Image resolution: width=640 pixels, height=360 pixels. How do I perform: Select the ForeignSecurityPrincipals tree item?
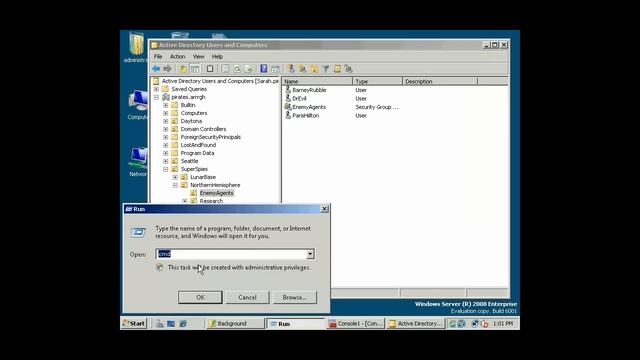click(211, 137)
